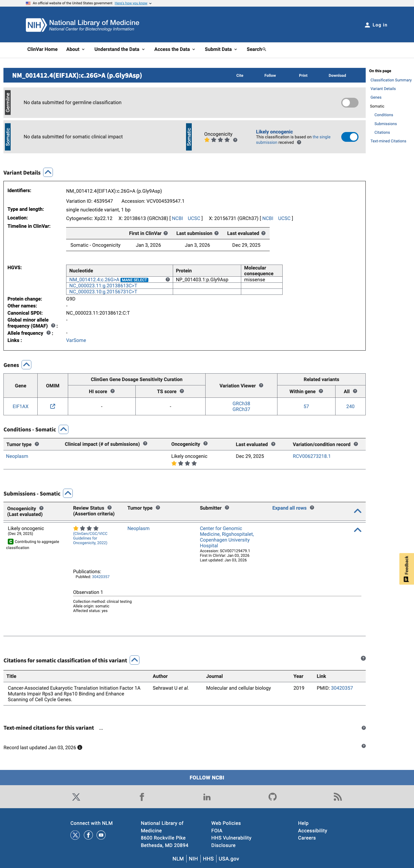The height and width of the screenshot is (868, 414).
Task: Open help icon right of Citations heading
Action: (363, 658)
